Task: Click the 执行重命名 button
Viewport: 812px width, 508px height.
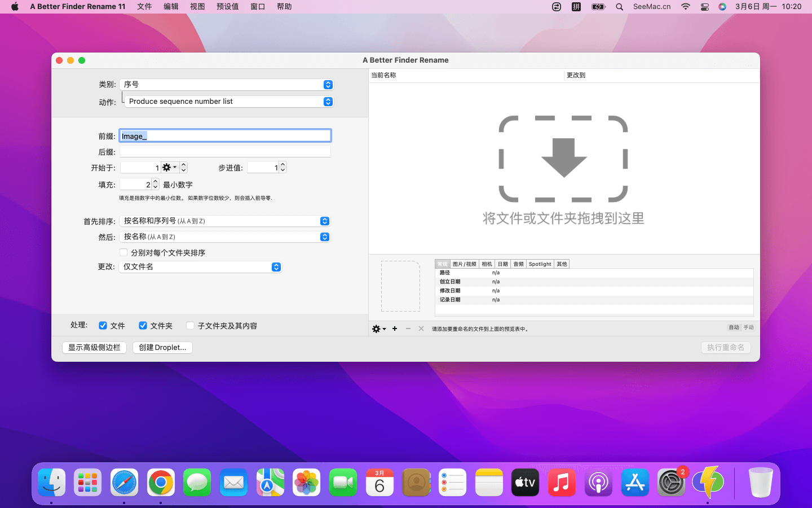Action: [726, 347]
